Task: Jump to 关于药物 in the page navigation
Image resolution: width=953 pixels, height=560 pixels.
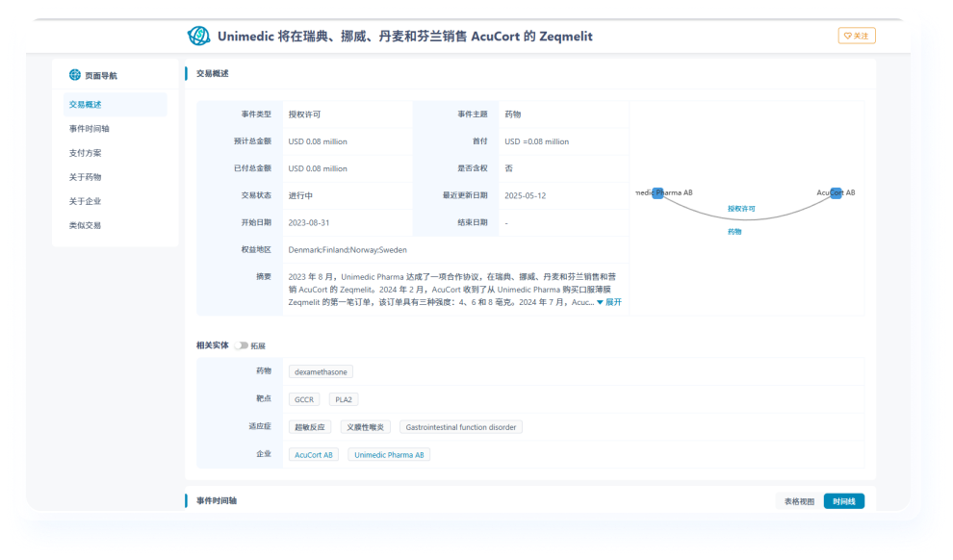Action: [85, 177]
